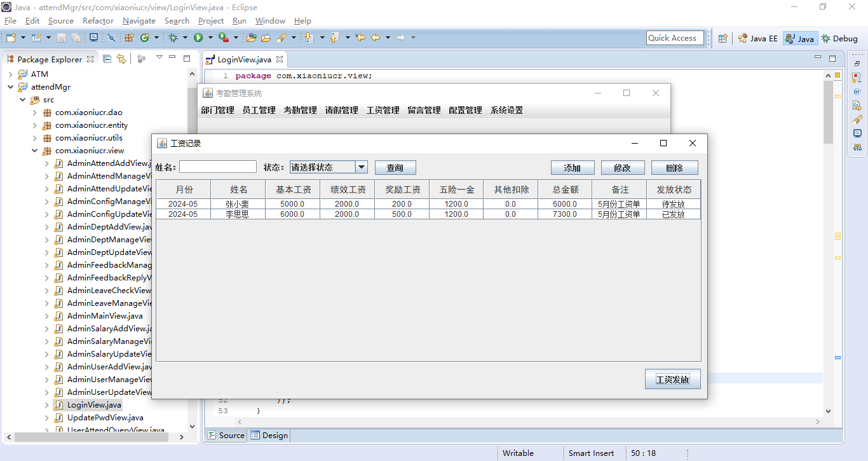Collapse all in Package Explorer
This screenshot has width=868, height=461.
[107, 58]
